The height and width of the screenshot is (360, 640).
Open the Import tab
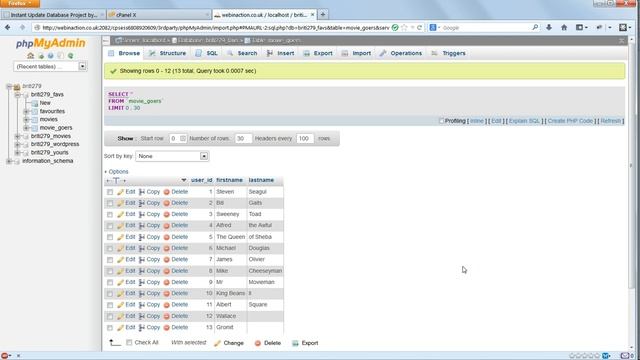[x=356, y=53]
